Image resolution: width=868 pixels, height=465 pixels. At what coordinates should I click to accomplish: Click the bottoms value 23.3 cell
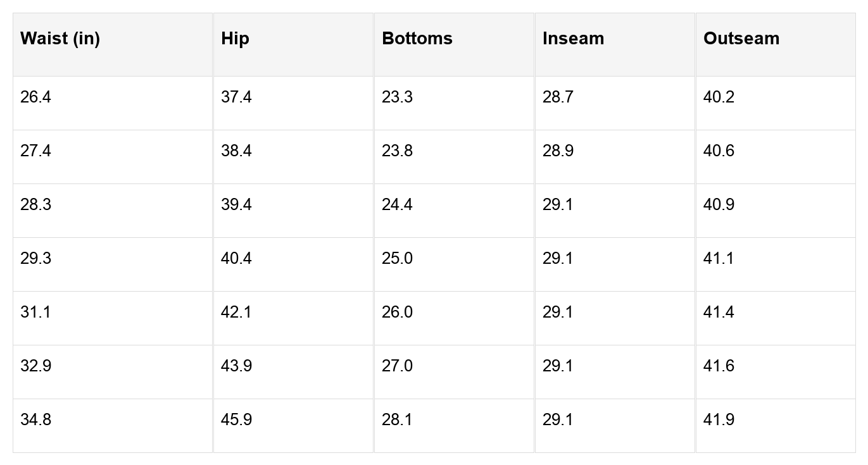[x=397, y=97]
